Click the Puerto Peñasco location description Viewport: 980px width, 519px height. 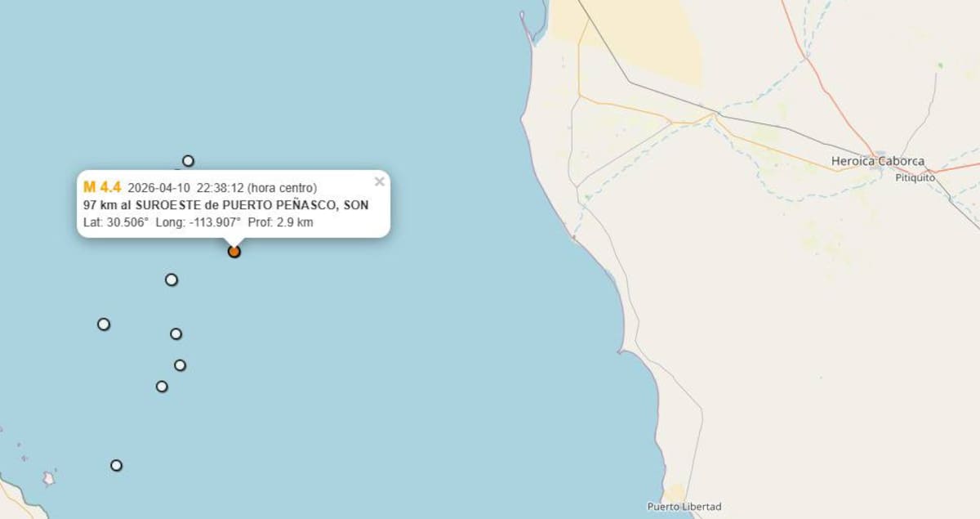[x=225, y=205]
